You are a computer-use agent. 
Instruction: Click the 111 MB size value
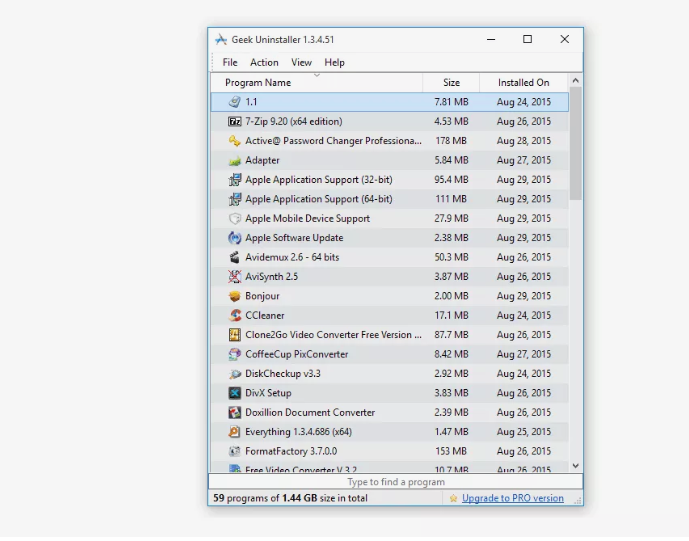click(x=451, y=199)
